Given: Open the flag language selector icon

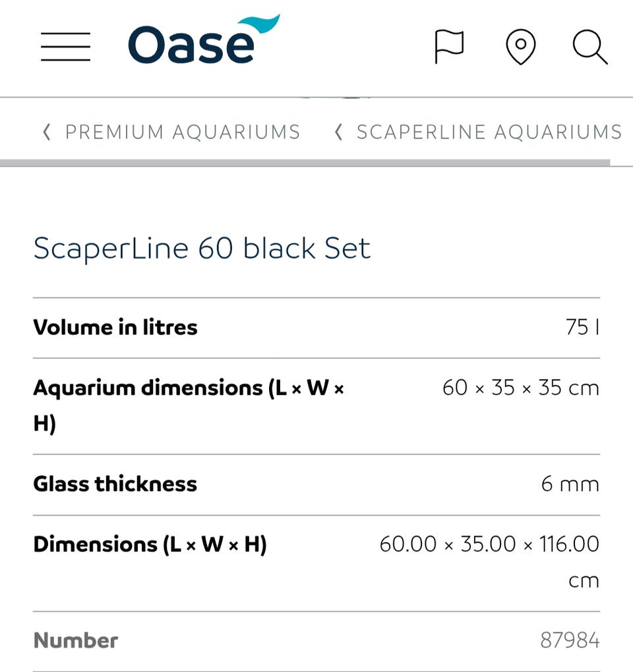Looking at the screenshot, I should 449,47.
